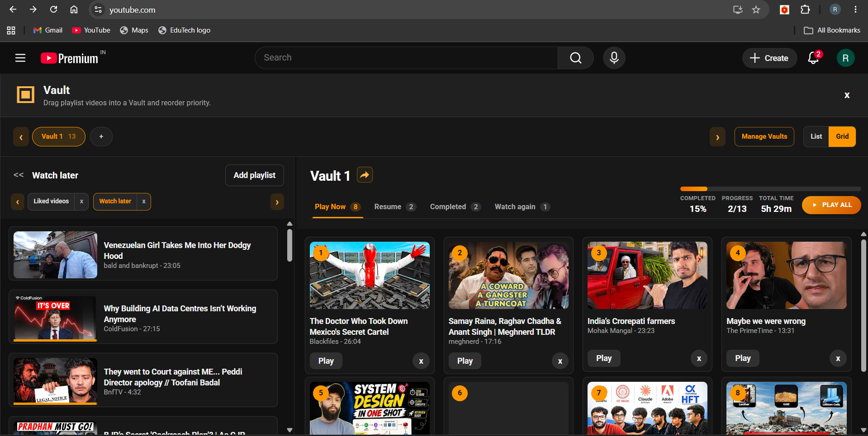Open the Create menu
This screenshot has height=436, width=868.
pos(769,58)
